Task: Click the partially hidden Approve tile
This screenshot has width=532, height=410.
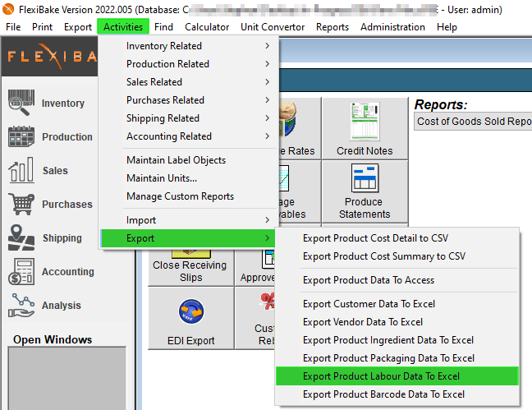Action: tap(255, 267)
